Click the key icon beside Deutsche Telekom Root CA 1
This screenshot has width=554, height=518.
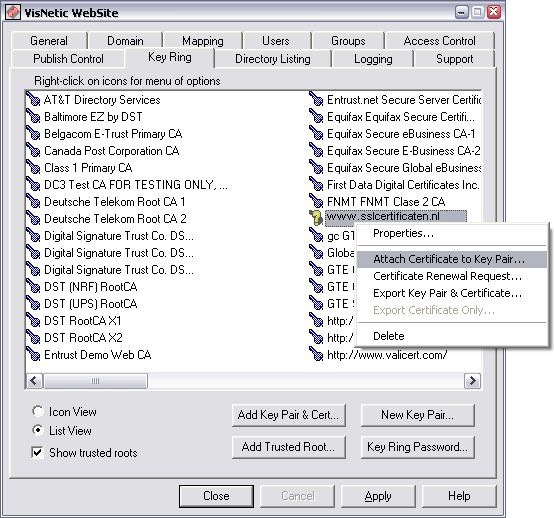coord(34,201)
